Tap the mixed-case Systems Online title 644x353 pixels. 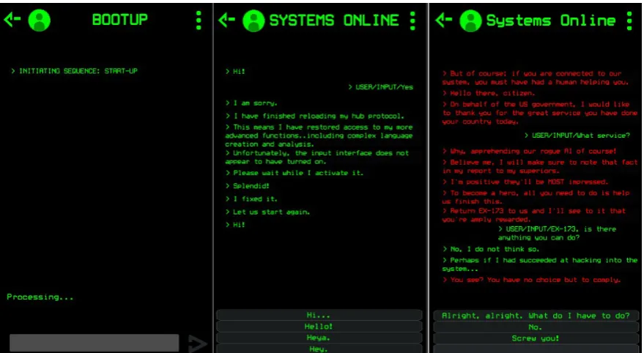(551, 21)
